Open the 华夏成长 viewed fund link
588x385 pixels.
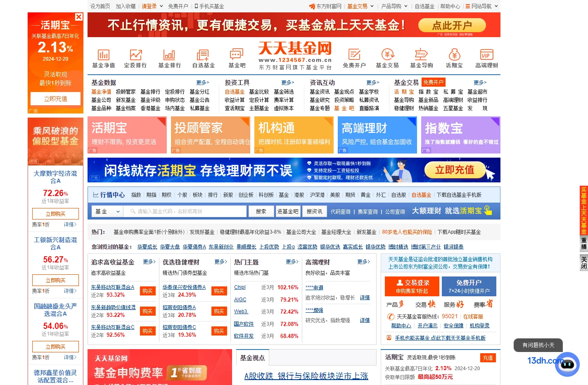coord(147,247)
